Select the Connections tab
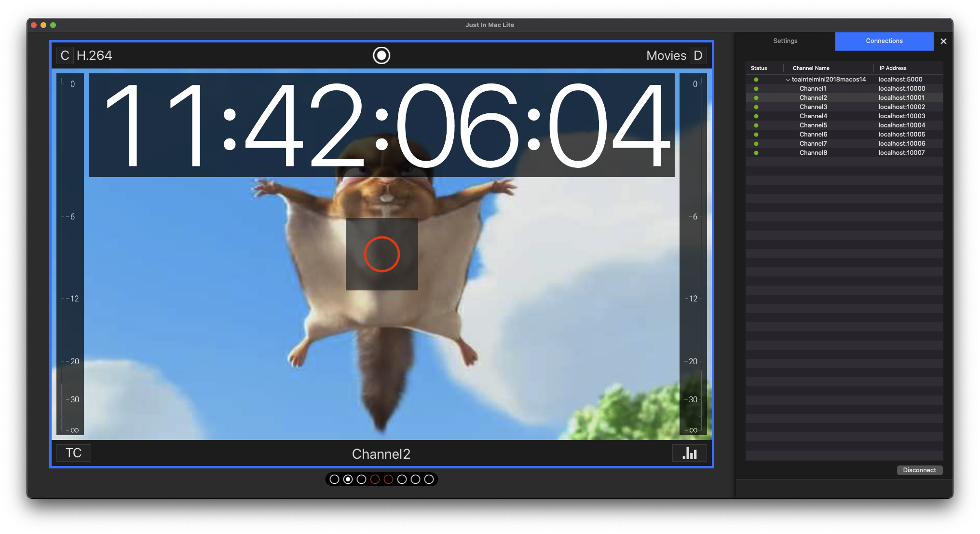 pos(885,41)
